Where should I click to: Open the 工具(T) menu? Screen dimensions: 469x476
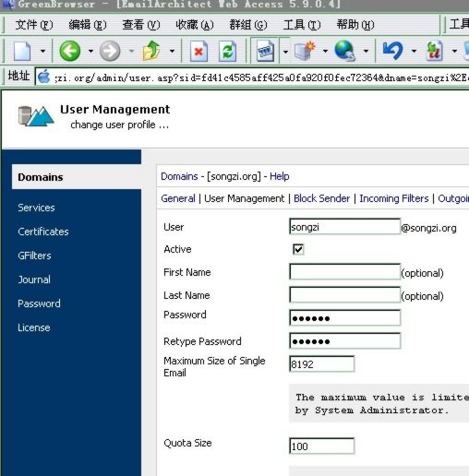pos(302,25)
